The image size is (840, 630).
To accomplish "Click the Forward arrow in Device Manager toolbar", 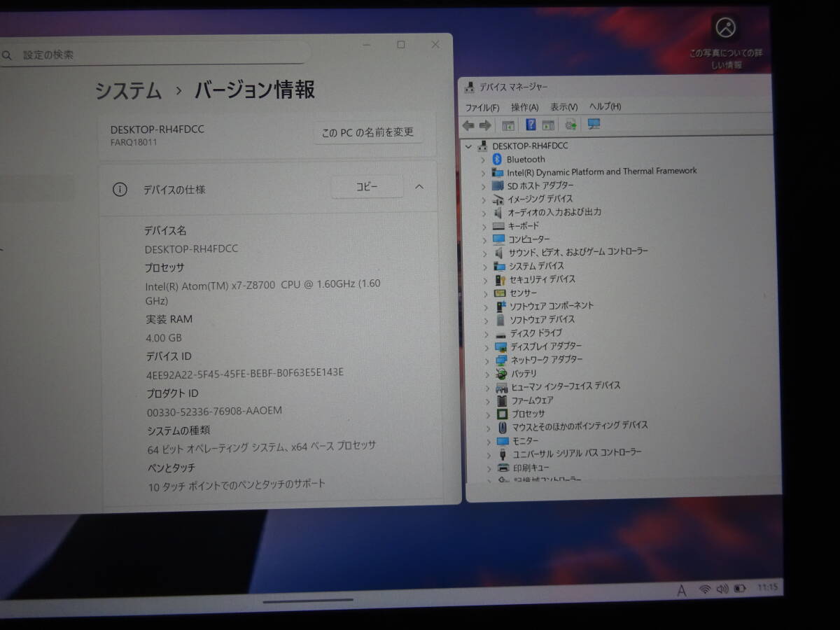I will [x=484, y=125].
